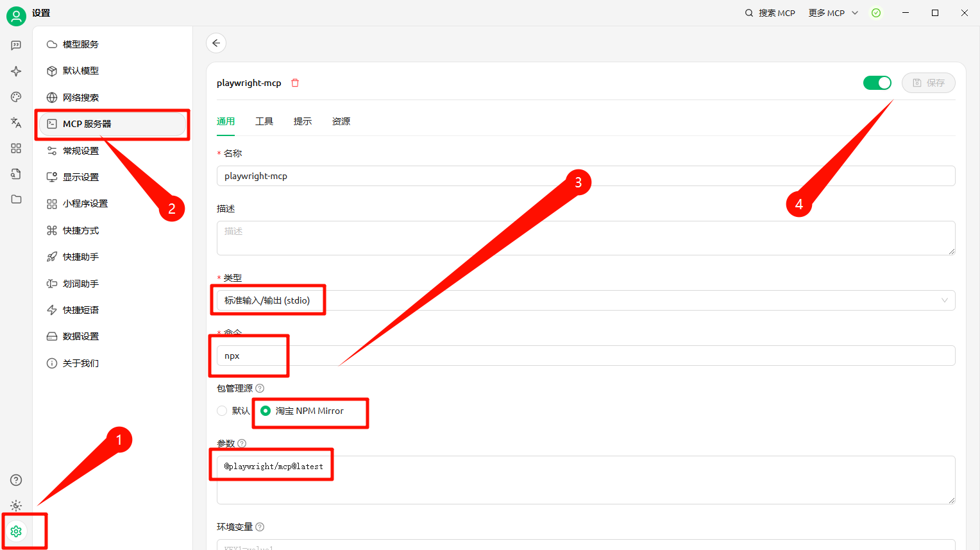Open 网络搜索 settings
The image size is (980, 550).
click(x=113, y=98)
